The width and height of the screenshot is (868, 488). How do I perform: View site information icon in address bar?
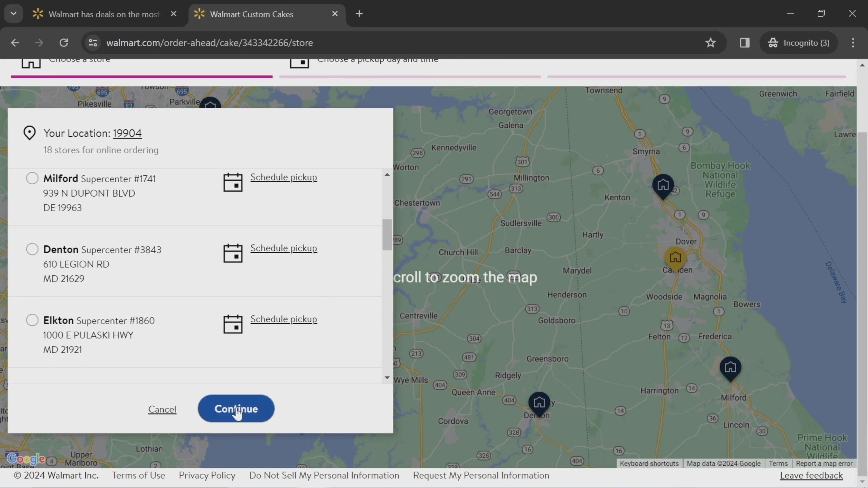pyautogui.click(x=93, y=43)
